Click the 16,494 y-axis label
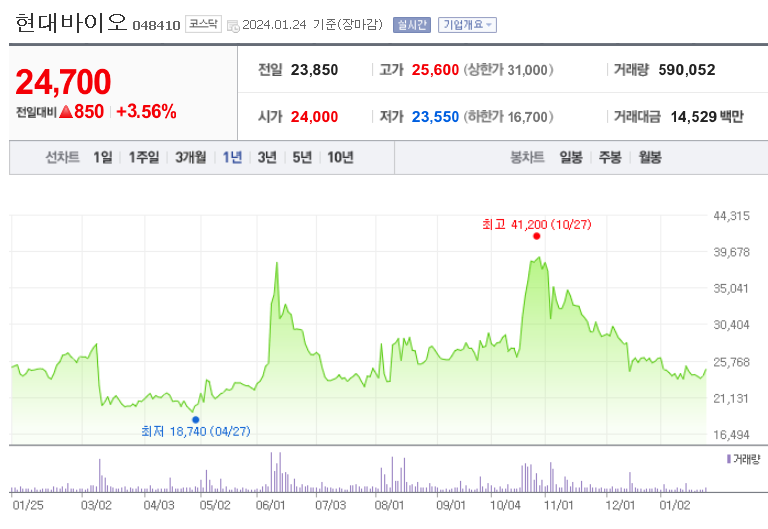Image resolution: width=768 pixels, height=529 pixels. [x=731, y=434]
